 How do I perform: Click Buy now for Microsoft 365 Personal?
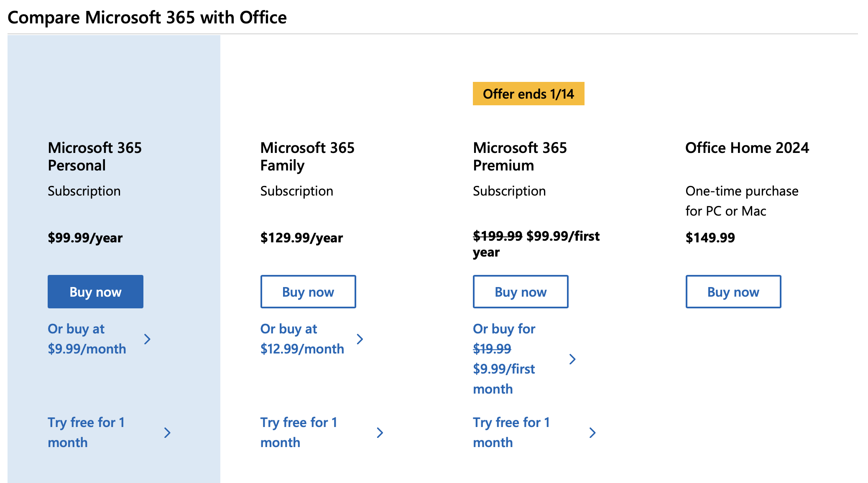pos(95,292)
